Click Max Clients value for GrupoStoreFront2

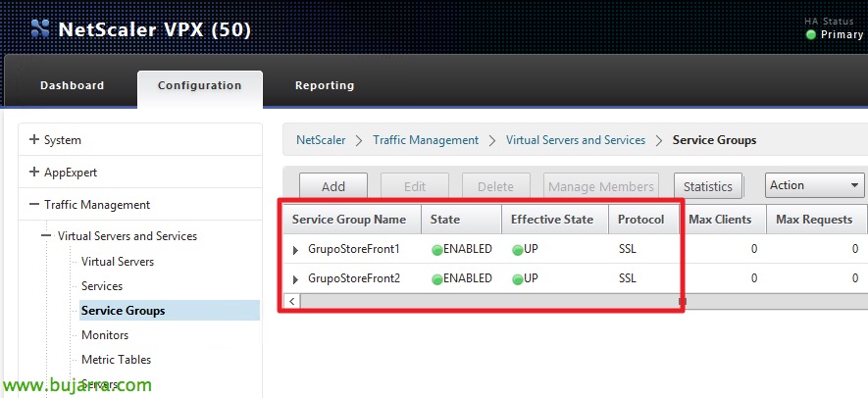(x=753, y=278)
